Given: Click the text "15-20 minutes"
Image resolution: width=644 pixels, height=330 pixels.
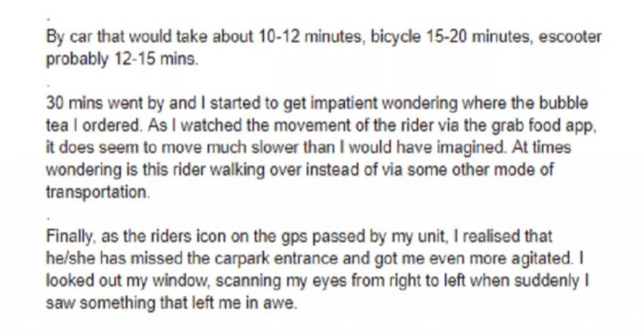Looking at the screenshot, I should 455,37.
